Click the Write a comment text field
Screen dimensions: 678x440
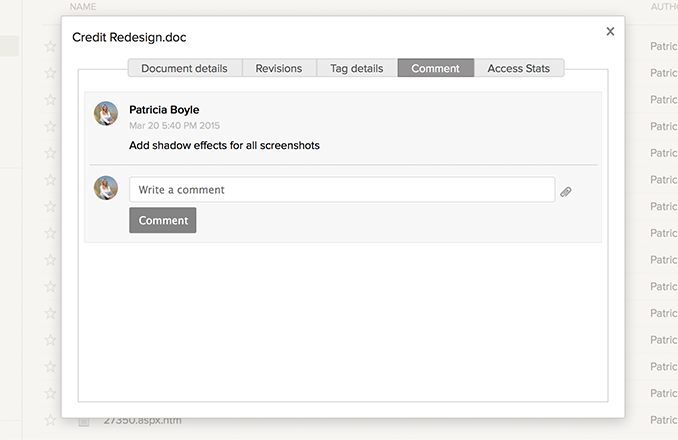point(341,190)
